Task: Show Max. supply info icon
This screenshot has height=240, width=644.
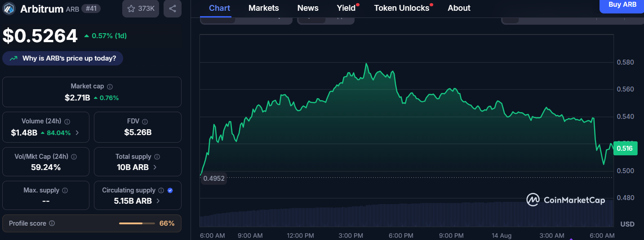Action: [65, 191]
